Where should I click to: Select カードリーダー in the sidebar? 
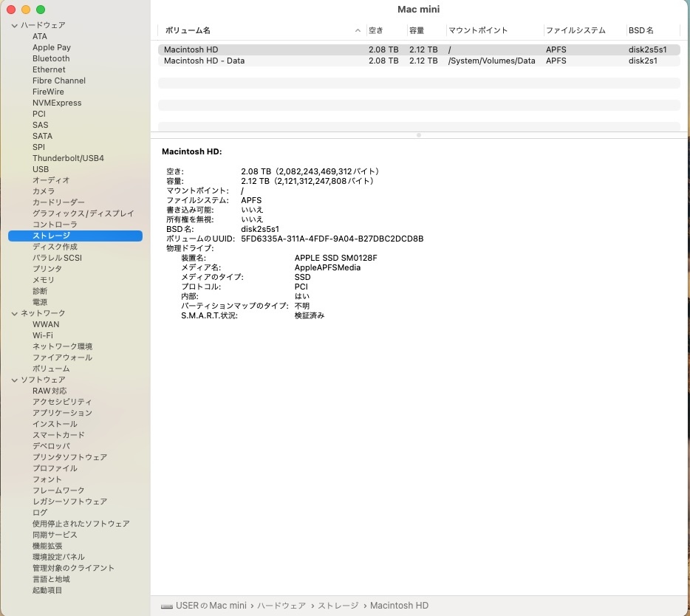pos(58,202)
